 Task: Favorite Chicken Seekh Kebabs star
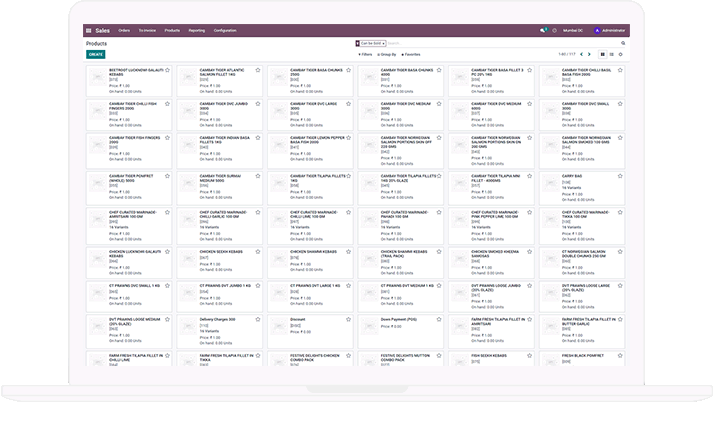tap(258, 252)
